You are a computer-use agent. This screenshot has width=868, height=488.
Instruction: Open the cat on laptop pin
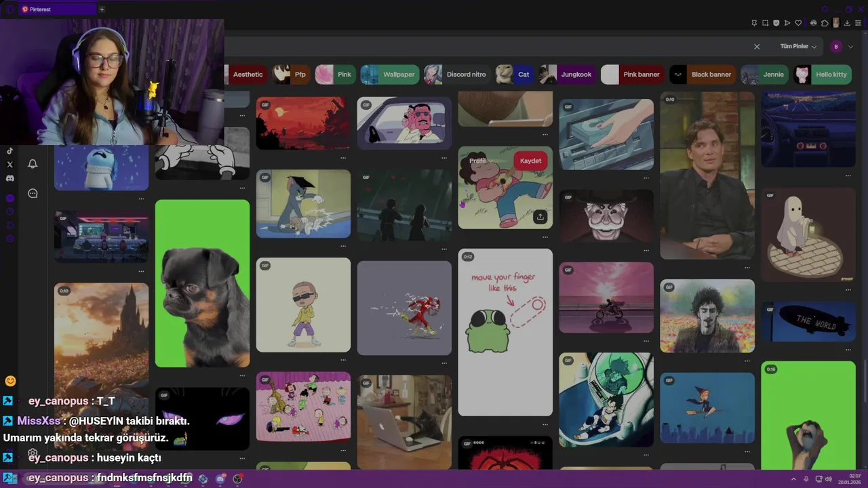point(404,422)
